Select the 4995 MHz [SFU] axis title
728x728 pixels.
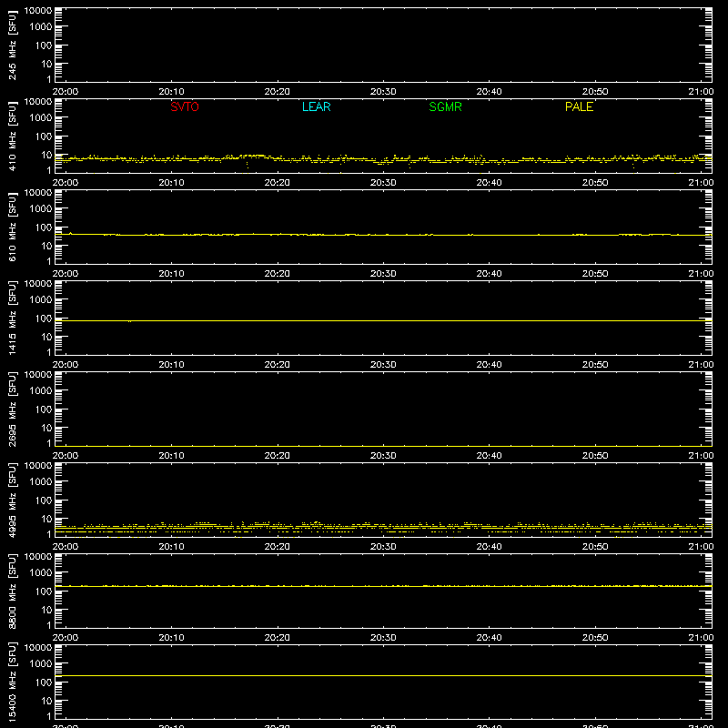[x=12, y=500]
